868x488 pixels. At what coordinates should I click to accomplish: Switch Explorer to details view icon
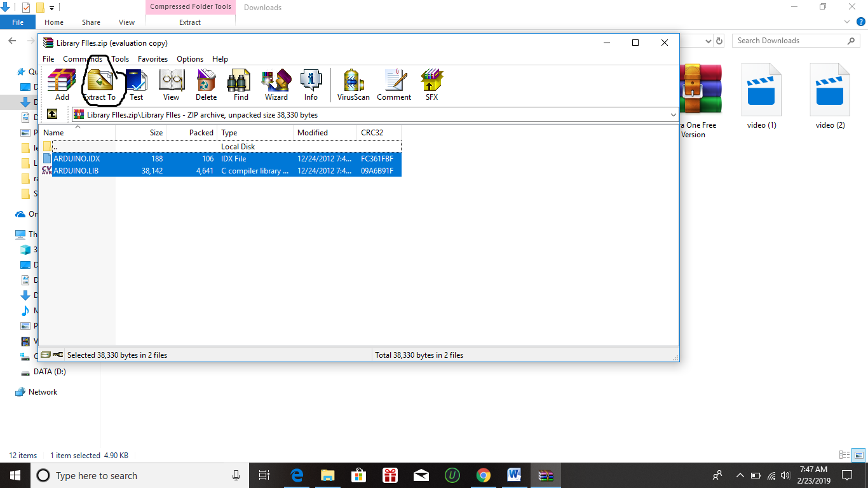pos(844,455)
